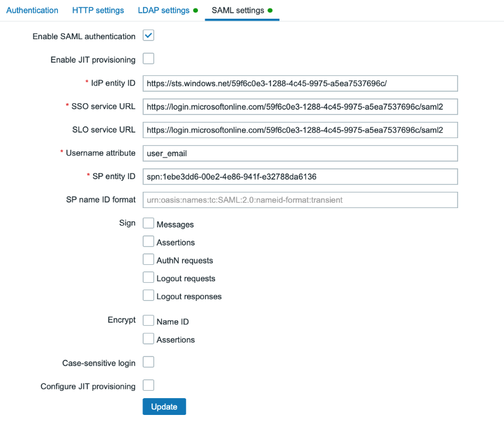The height and width of the screenshot is (424, 504).
Task: Edit the Username attribute field
Action: (300, 153)
